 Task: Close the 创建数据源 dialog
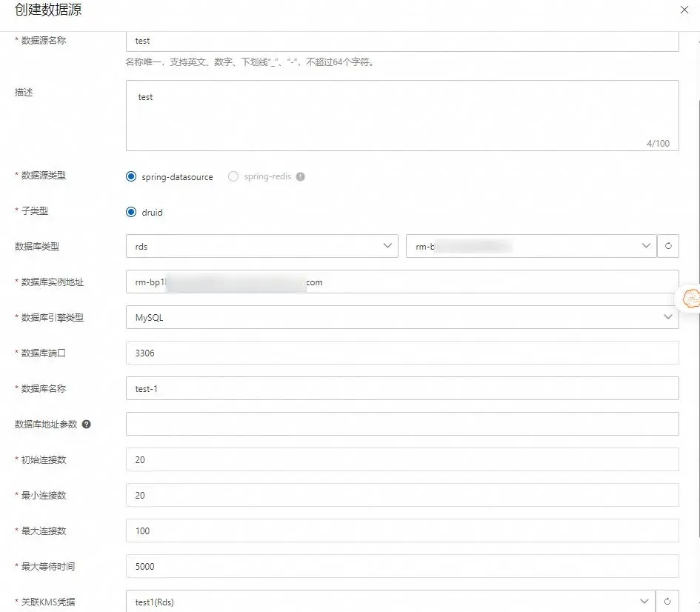[684, 10]
